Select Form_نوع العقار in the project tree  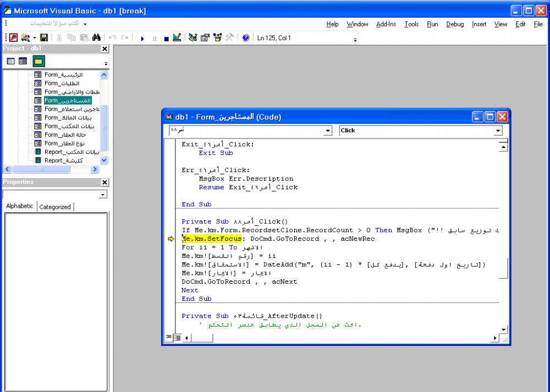[64, 143]
